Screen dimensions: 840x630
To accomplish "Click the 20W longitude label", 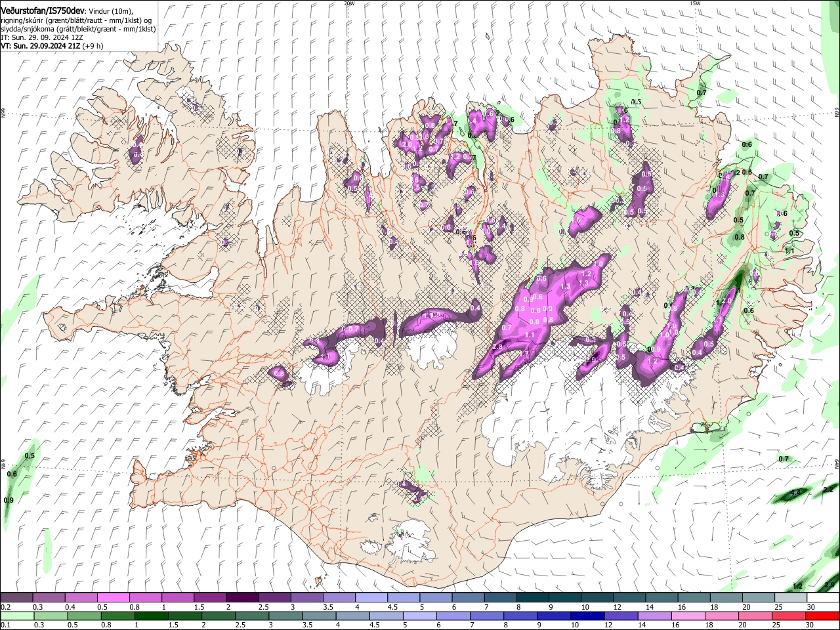I will tap(349, 3).
